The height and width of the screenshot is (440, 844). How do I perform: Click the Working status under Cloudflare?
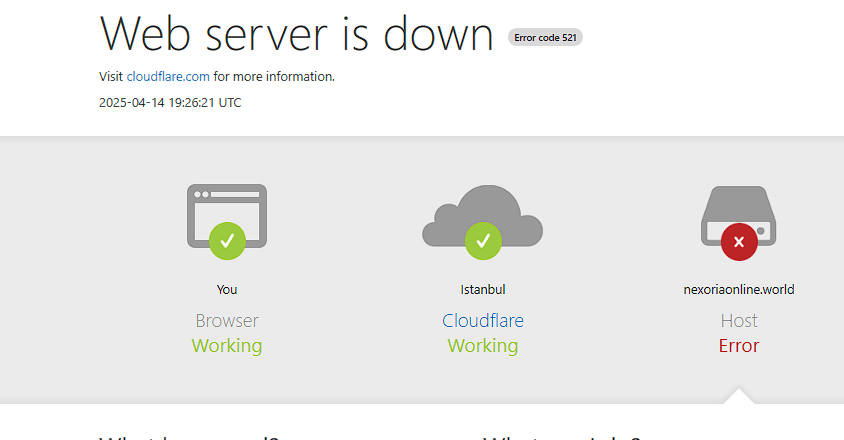point(483,345)
